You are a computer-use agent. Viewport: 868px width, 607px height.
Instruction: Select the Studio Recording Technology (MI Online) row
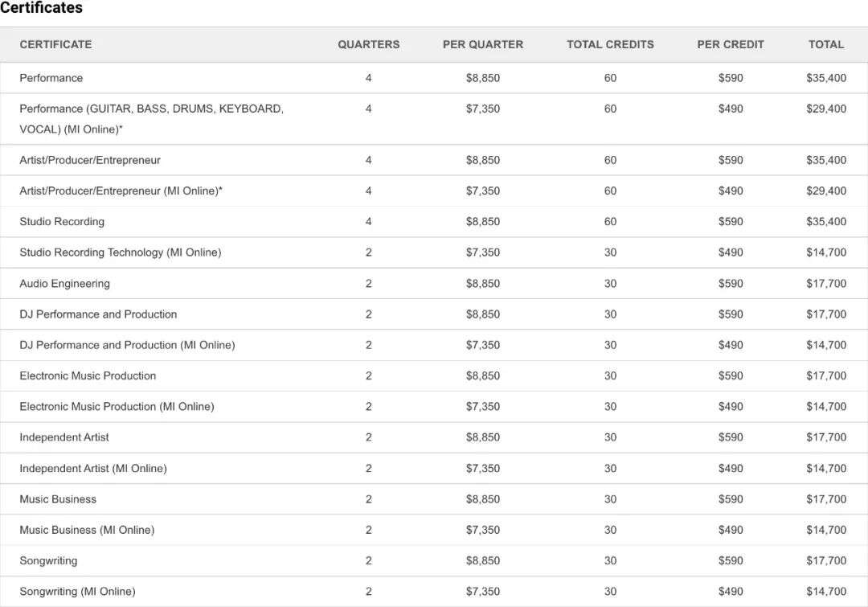120,252
